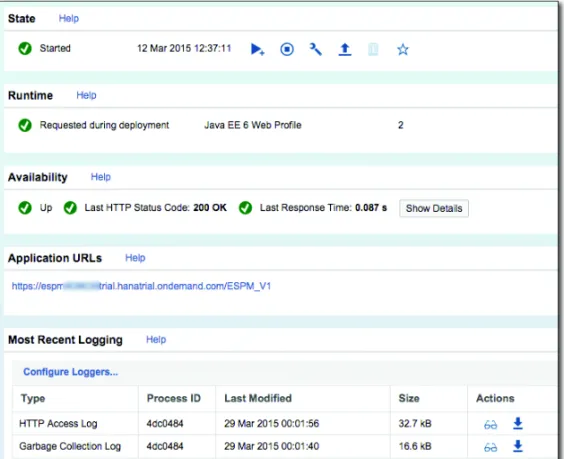Open Help for the Availability section
Image resolution: width=564 pixels, height=459 pixels.
pos(101,177)
